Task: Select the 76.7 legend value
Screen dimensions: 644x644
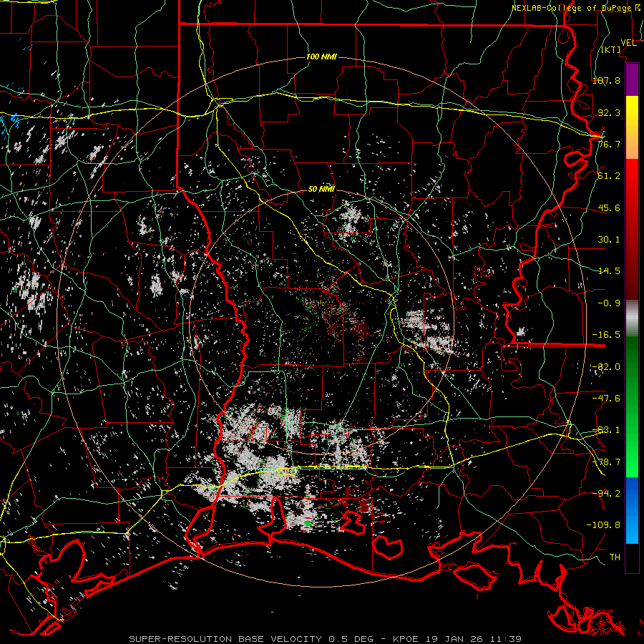Action: (609, 144)
